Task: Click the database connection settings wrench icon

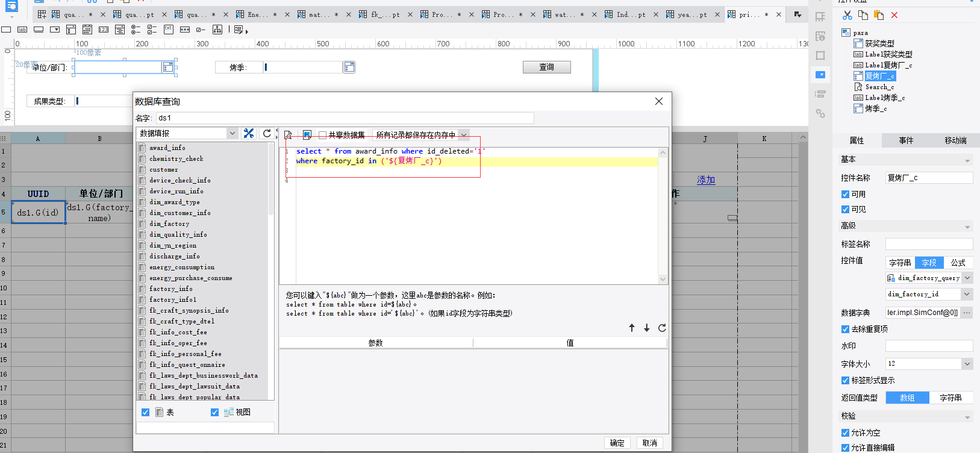Action: pyautogui.click(x=249, y=133)
